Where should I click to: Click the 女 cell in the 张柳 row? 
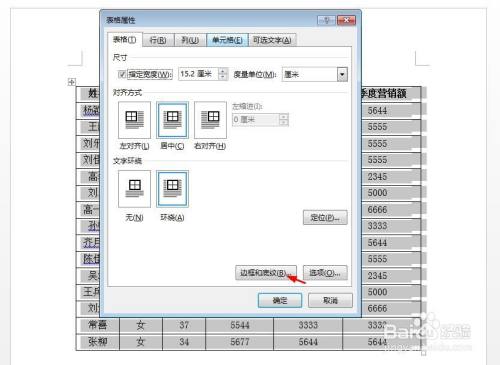141,342
